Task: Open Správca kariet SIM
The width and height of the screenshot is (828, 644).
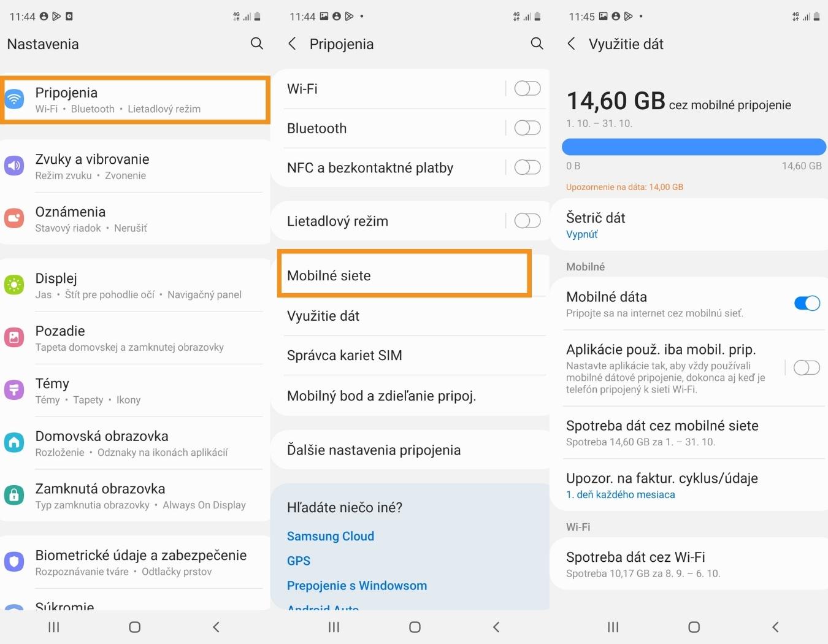Action: 410,355
